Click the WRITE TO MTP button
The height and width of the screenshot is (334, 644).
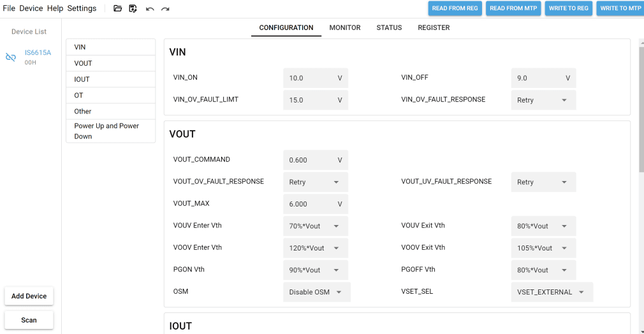coord(620,8)
